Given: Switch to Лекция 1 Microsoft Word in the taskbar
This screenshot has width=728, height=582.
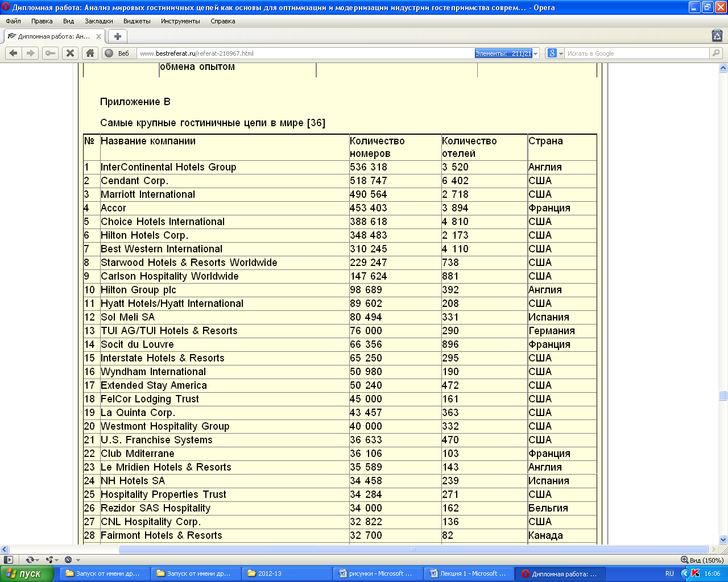Looking at the screenshot, I should (x=469, y=573).
